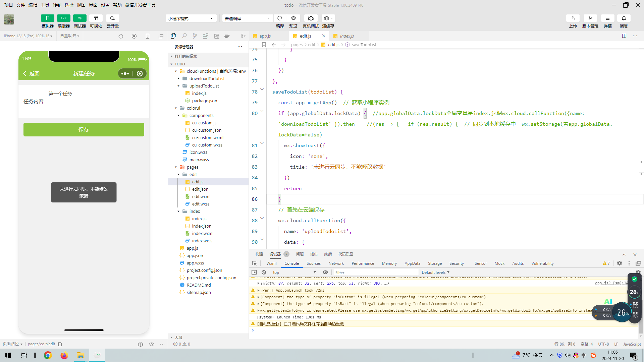This screenshot has width=644, height=362.
Task: Toggle the editor panel button
Action: point(63,18)
